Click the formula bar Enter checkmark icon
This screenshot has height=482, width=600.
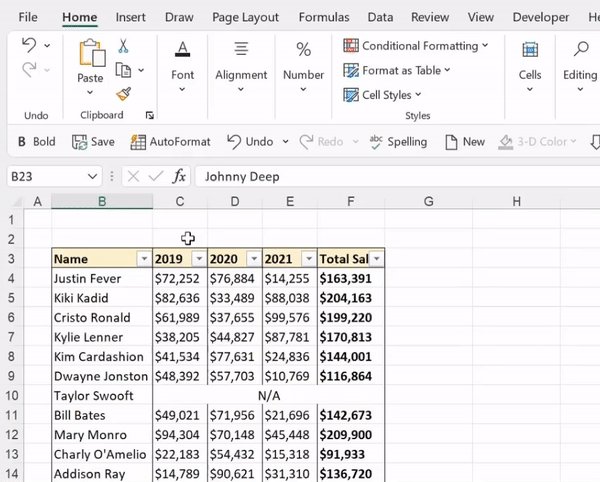coord(156,176)
